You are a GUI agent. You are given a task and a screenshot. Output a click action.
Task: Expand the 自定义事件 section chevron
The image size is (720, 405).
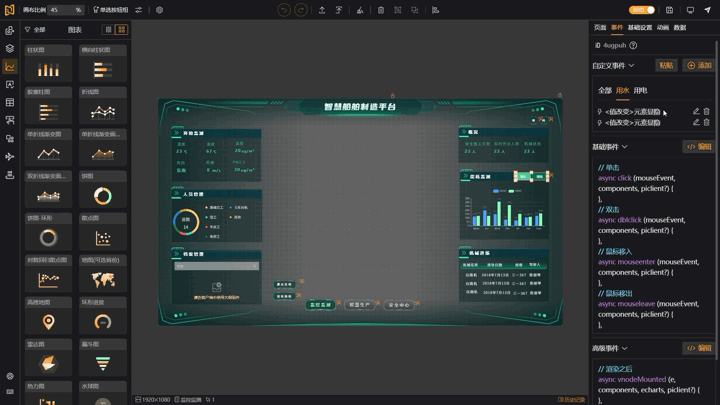[x=631, y=65]
